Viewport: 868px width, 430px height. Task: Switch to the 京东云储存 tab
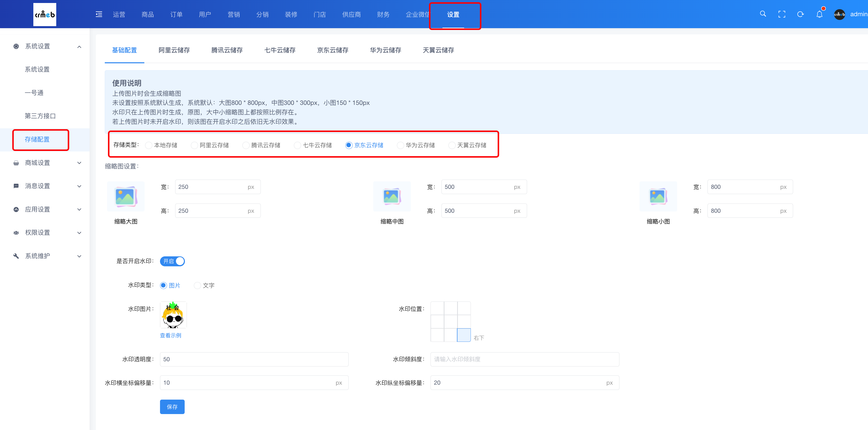(x=332, y=50)
